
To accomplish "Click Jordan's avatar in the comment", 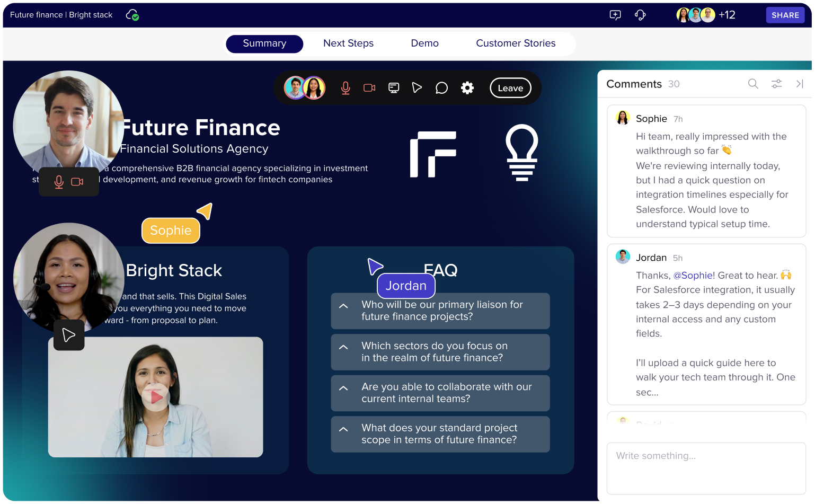I will (x=623, y=257).
